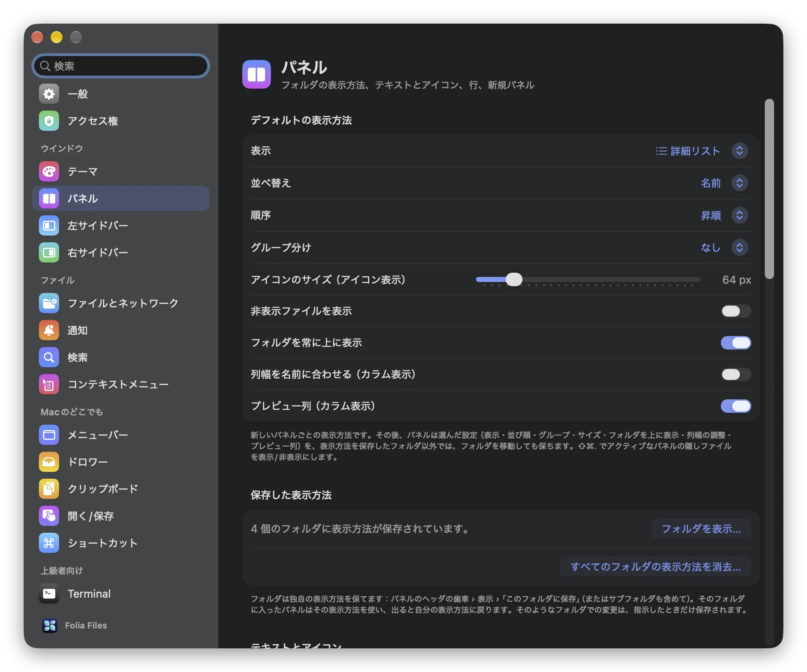Open ドロワー settings
Screen dimensions: 807x672
(121, 462)
